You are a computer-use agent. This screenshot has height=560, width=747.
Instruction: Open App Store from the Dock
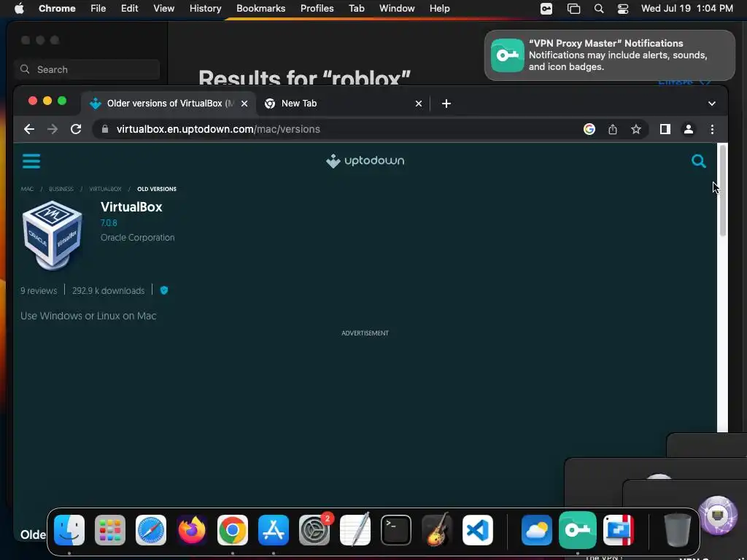tap(274, 530)
